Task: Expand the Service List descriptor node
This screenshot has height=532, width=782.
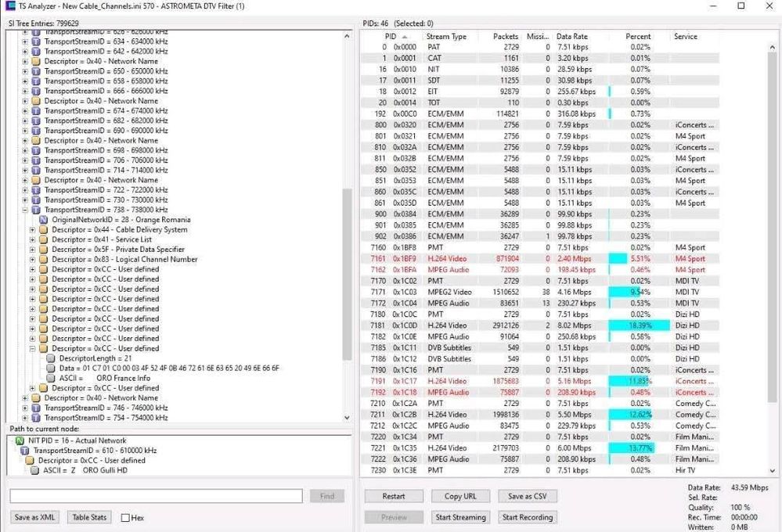Action: (33, 239)
